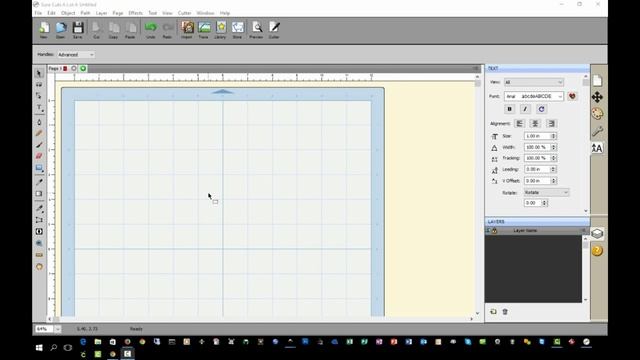Open the File menu

[x=38, y=13]
